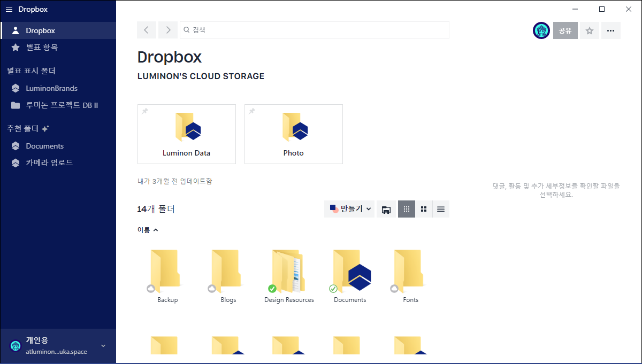Select the Fonts folder
This screenshot has height=364, width=642.
[x=411, y=276]
